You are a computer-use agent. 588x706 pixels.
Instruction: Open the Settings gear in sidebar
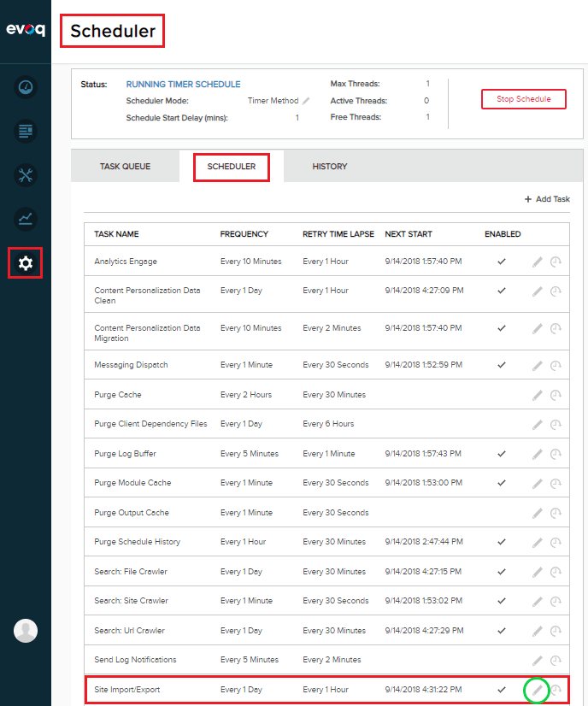(x=26, y=263)
